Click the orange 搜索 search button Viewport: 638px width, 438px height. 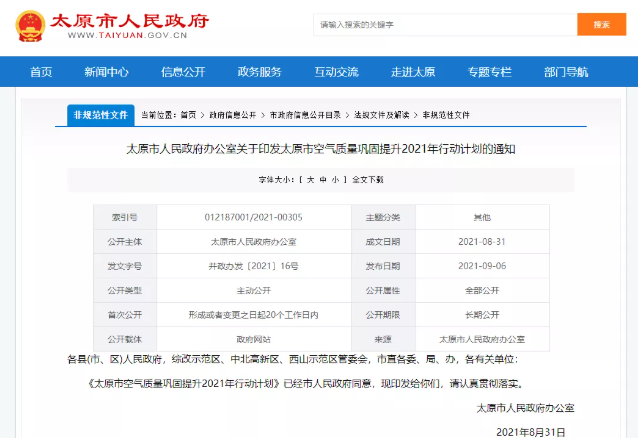(601, 24)
